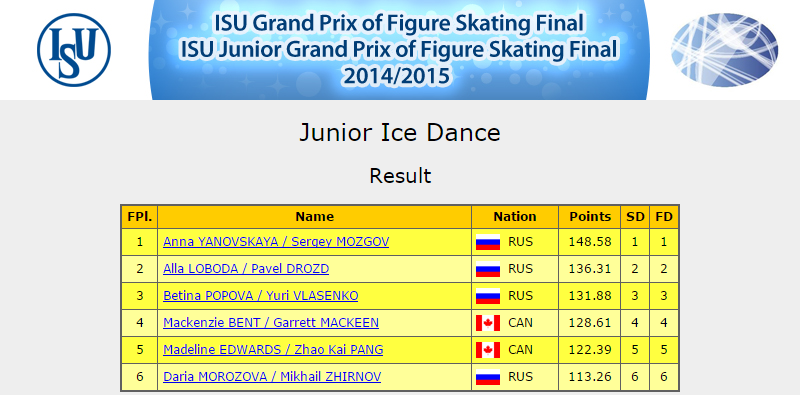Click the Russian flag in Yanovskaya's row
Viewport: 800px width, 395px height.
click(x=488, y=242)
